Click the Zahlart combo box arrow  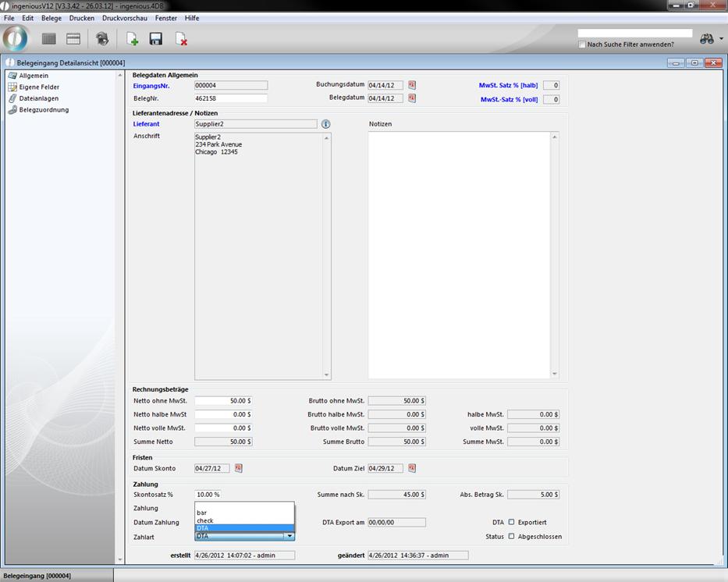tap(289, 536)
